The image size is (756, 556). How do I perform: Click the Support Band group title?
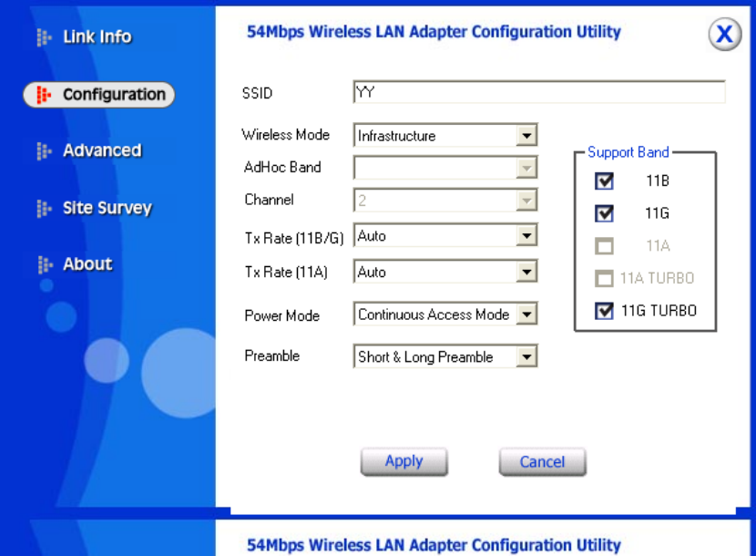tap(628, 152)
